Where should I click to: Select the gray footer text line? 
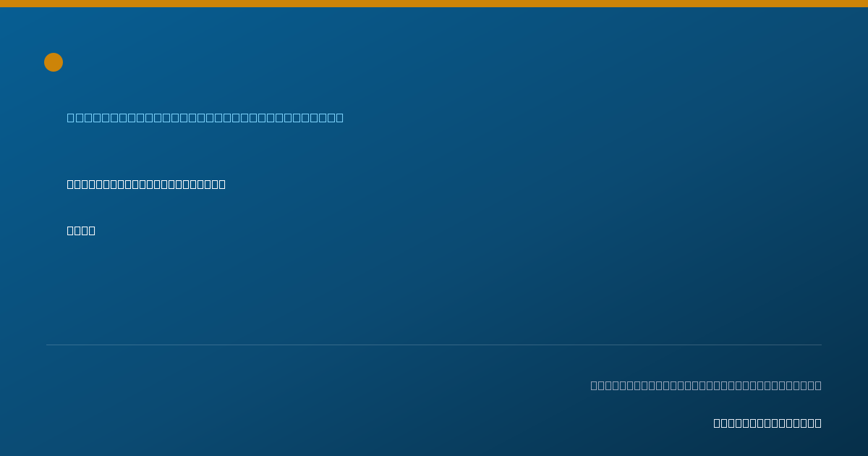coord(706,385)
